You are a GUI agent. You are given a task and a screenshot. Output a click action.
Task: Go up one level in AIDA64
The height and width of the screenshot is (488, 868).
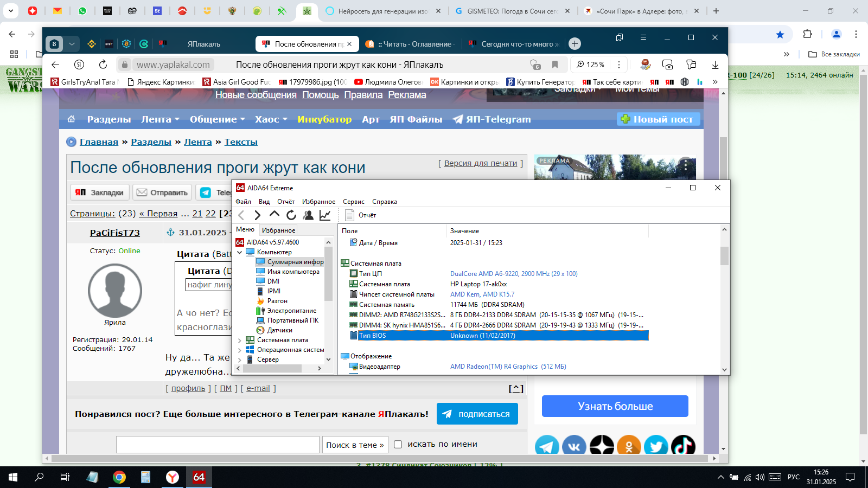tap(275, 215)
